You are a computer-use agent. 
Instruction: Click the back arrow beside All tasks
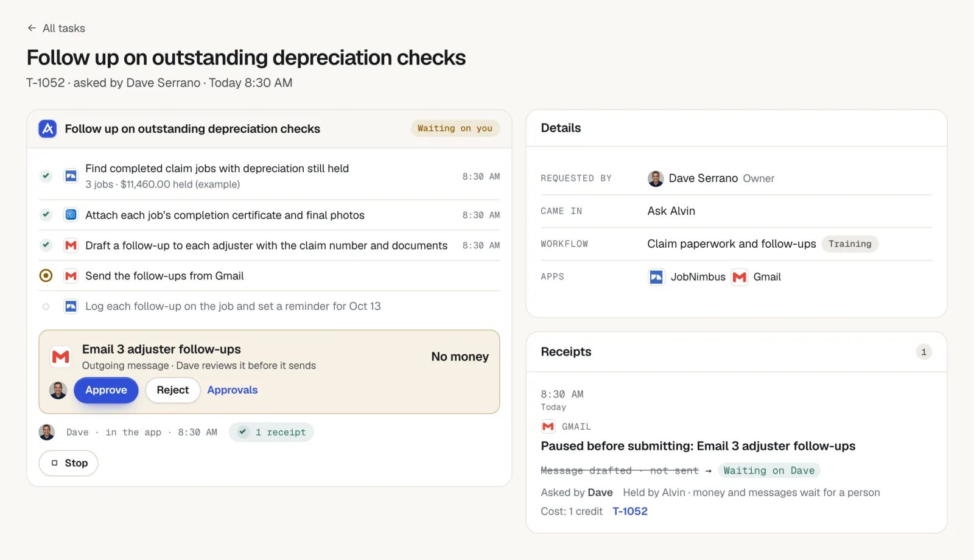coord(32,28)
